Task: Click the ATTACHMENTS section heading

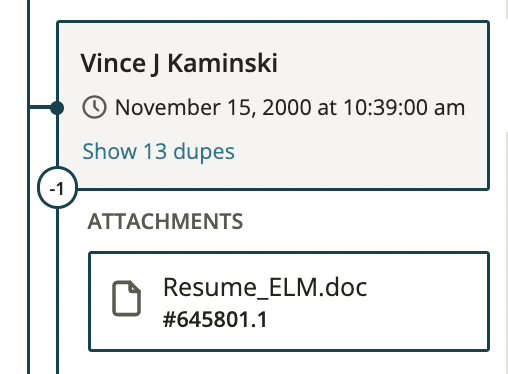Action: pyautogui.click(x=165, y=221)
